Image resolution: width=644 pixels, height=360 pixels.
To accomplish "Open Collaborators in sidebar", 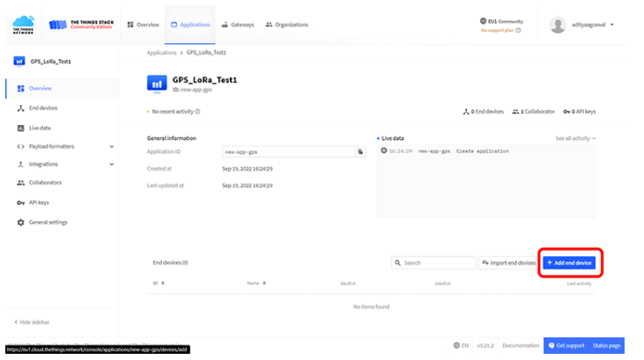I will (44, 183).
